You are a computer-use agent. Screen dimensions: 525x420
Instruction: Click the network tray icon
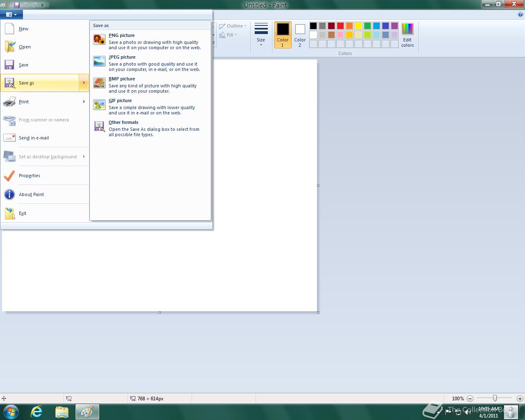coord(458,412)
